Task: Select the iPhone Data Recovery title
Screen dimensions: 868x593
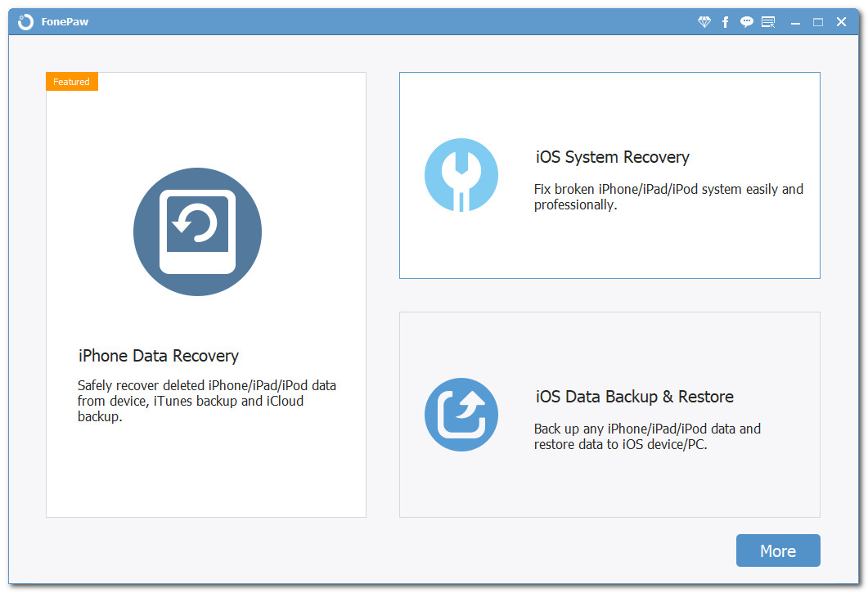Action: [159, 356]
